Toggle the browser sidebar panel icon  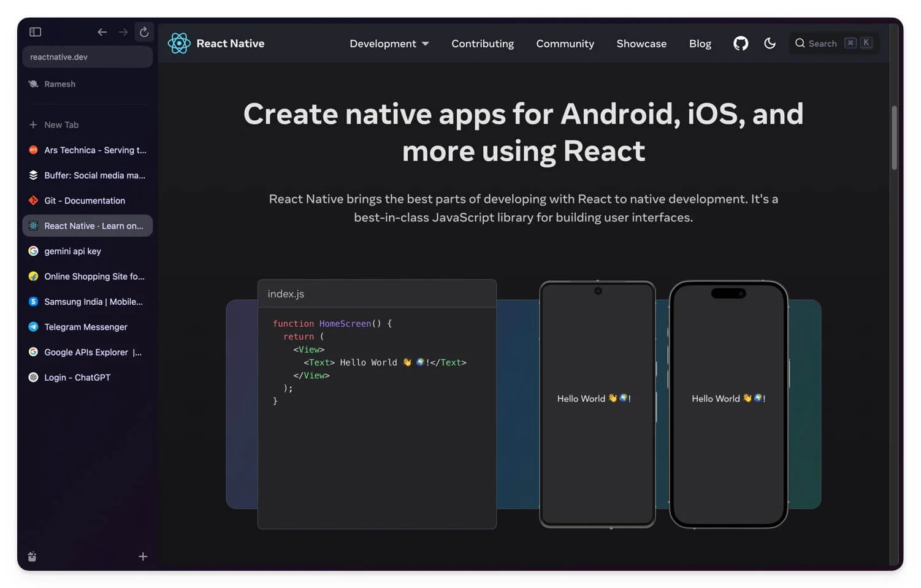click(36, 32)
